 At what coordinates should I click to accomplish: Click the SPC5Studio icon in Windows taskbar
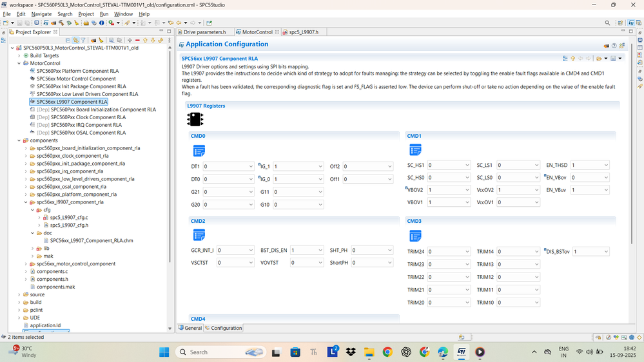tap(462, 352)
